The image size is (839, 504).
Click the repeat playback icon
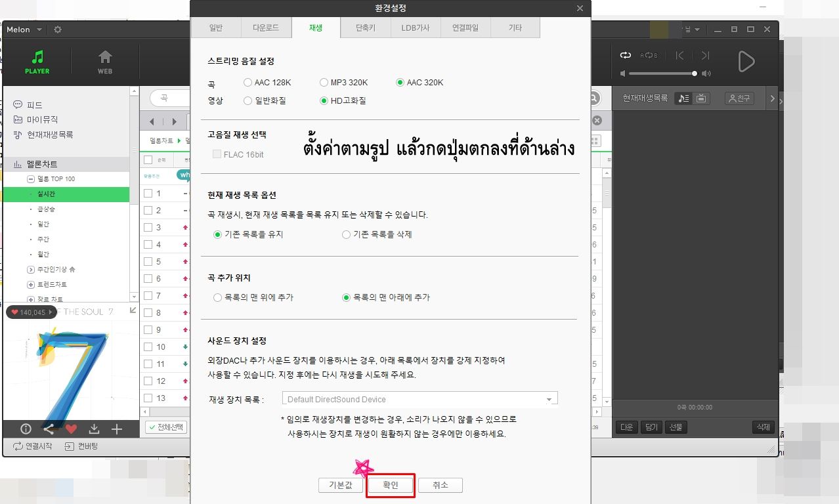coord(625,56)
